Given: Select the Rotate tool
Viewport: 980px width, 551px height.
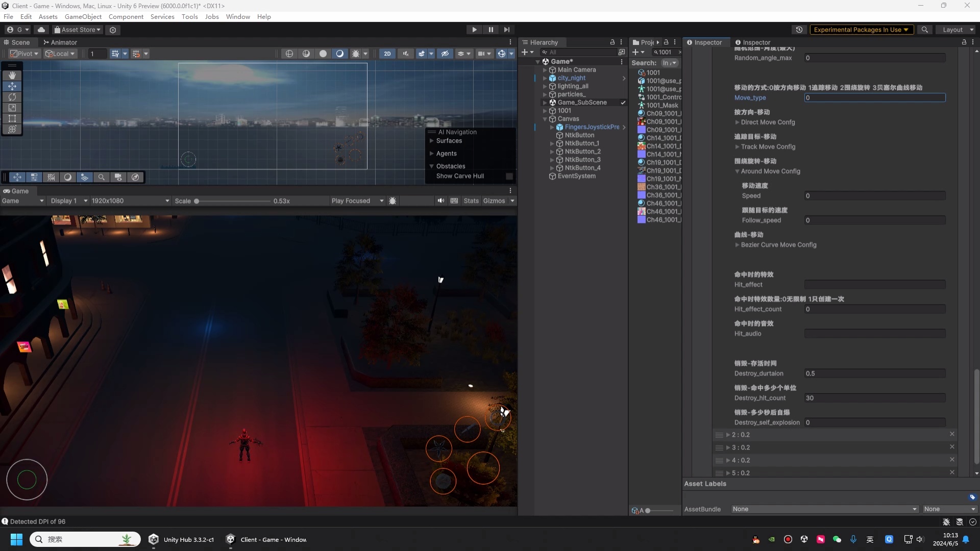Looking at the screenshot, I should pos(12,97).
